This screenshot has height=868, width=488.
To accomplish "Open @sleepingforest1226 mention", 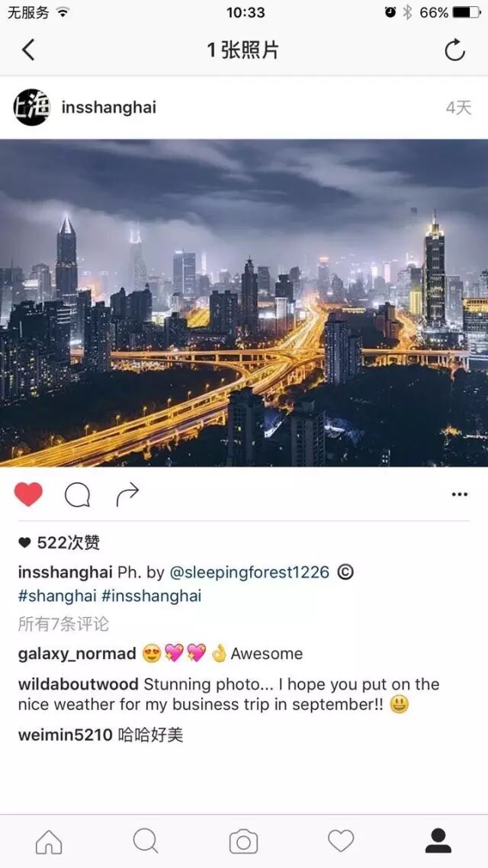I will (x=249, y=572).
